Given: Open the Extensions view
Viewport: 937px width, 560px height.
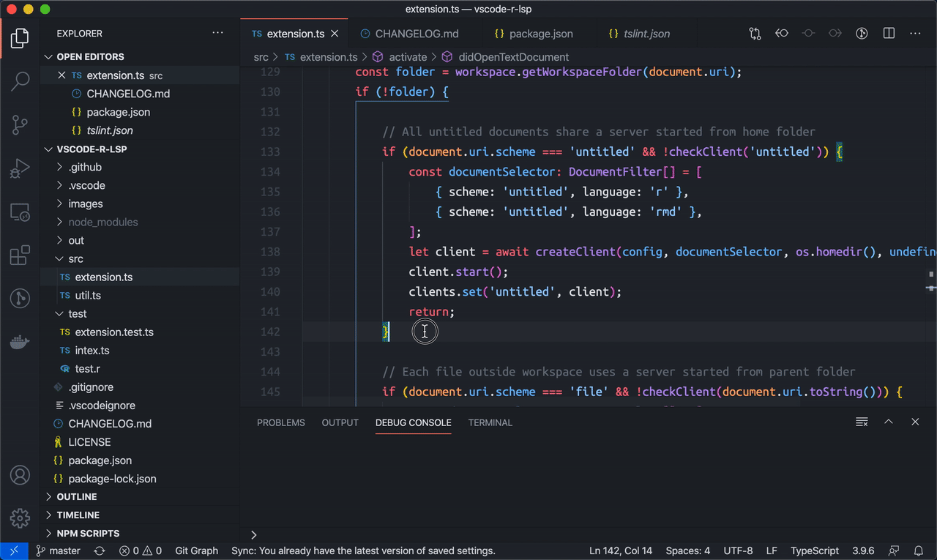Looking at the screenshot, I should pyautogui.click(x=20, y=255).
